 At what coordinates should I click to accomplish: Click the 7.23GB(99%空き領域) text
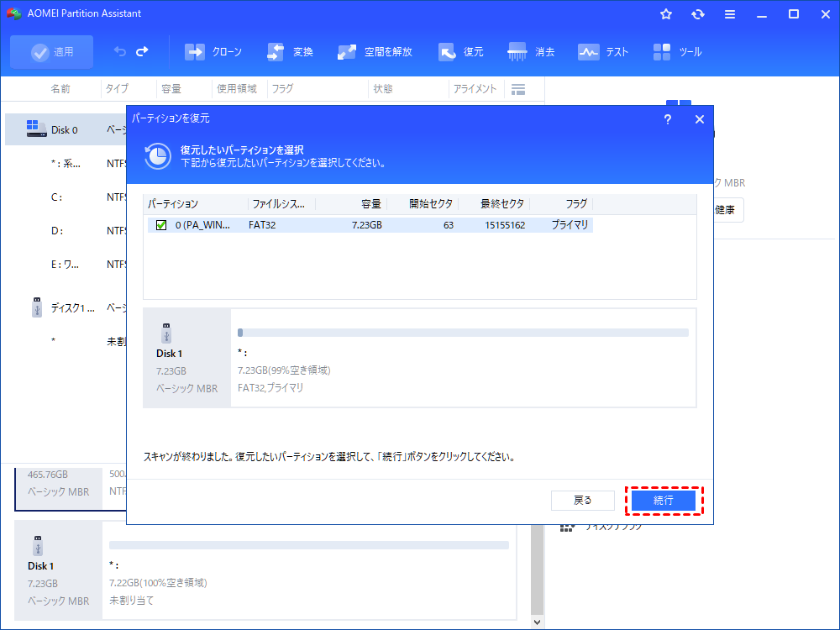coord(284,370)
